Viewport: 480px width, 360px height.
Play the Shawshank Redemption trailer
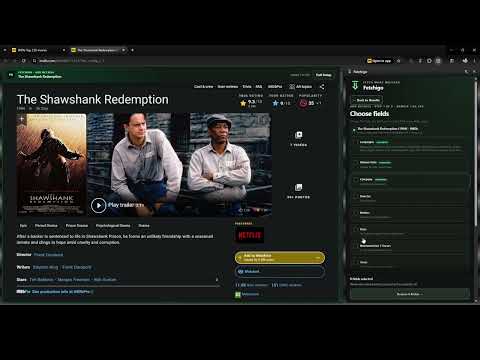[x=99, y=205]
